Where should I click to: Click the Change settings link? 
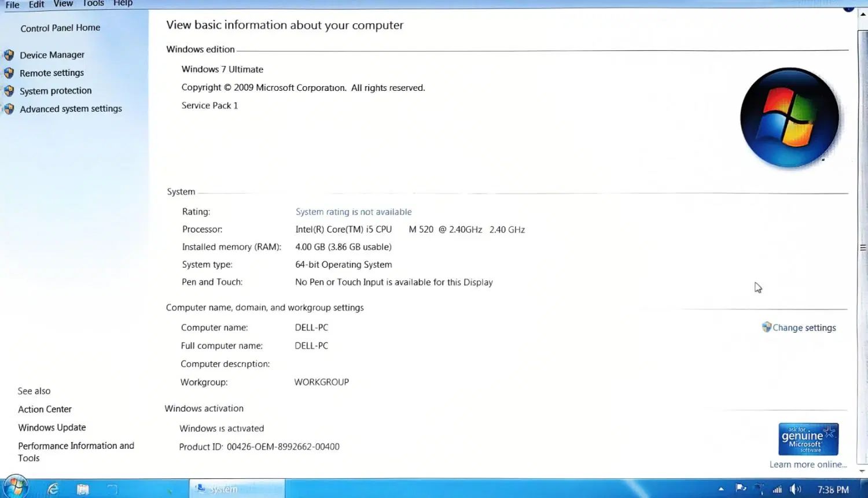pos(804,327)
